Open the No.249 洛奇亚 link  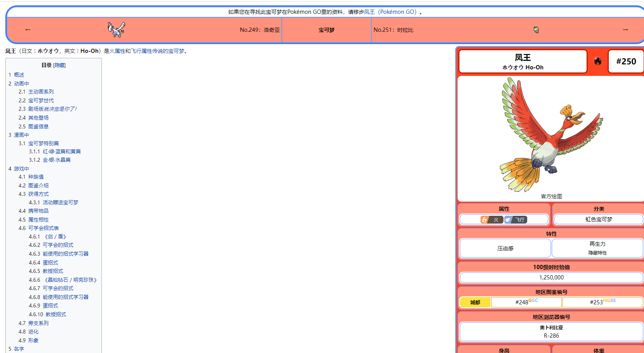click(260, 30)
